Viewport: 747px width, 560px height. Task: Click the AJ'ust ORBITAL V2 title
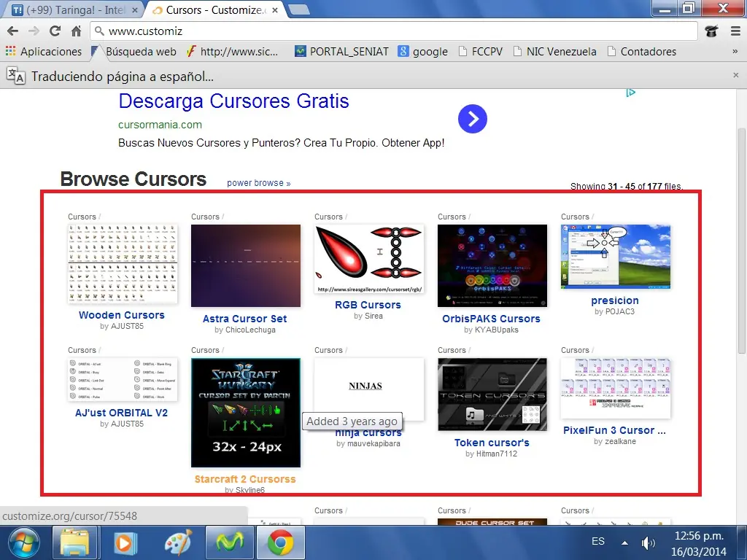(x=122, y=413)
